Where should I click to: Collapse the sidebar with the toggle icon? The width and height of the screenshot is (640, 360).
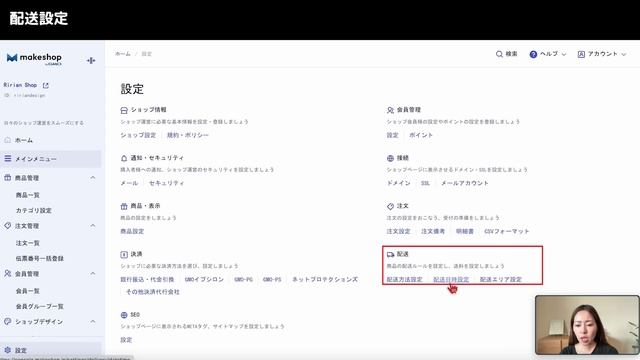(x=91, y=60)
